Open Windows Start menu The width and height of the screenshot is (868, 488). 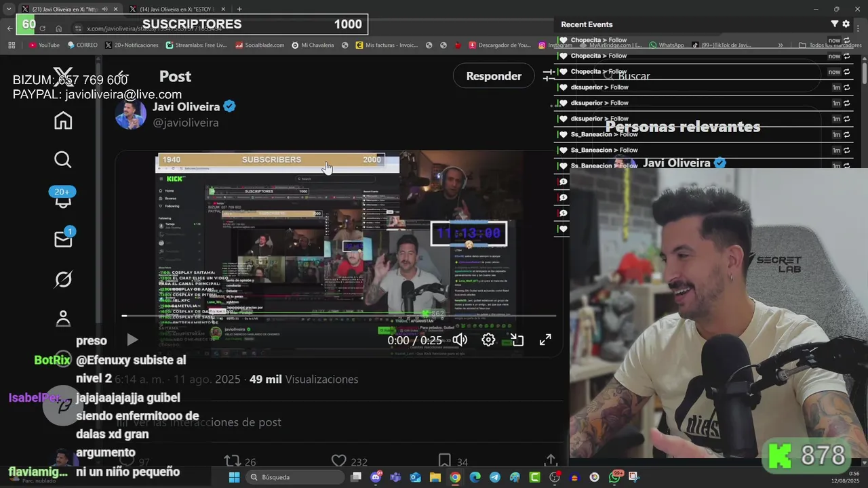click(x=234, y=477)
